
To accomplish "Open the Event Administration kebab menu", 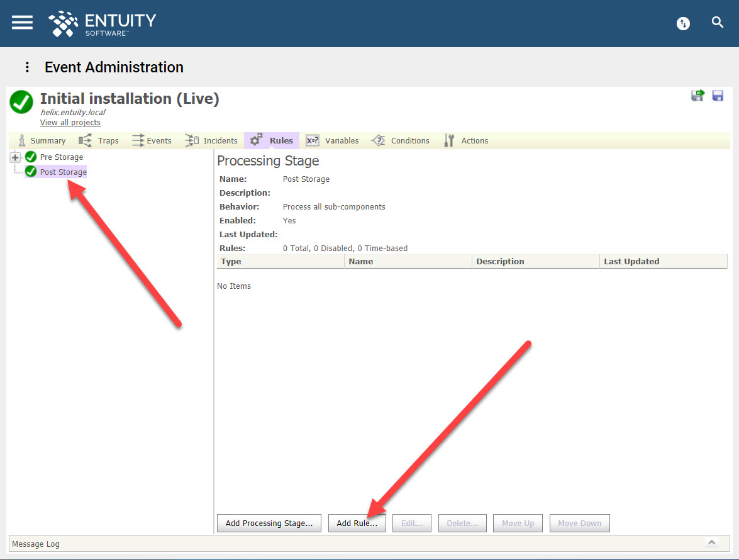I will 26,67.
